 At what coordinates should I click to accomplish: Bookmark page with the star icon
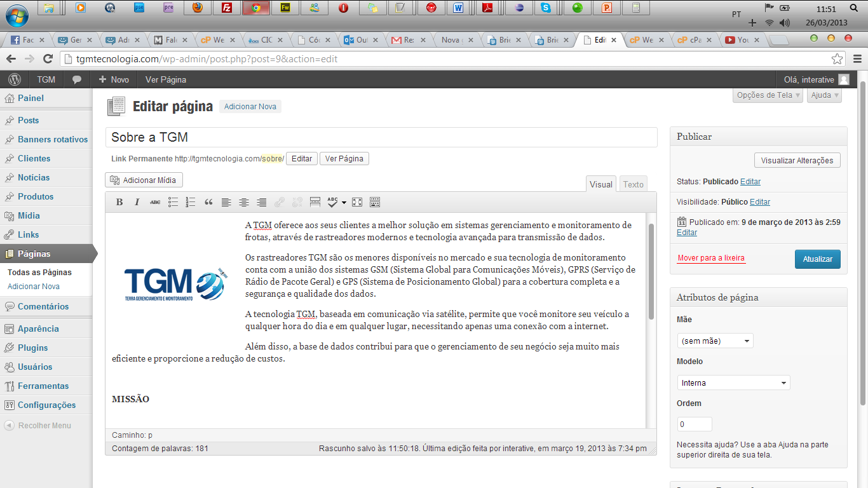point(837,59)
